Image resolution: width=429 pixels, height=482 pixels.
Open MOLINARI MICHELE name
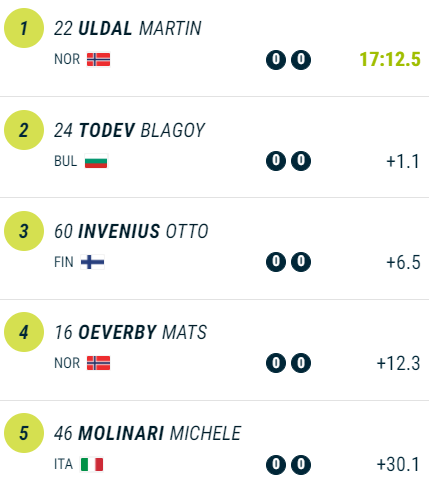tap(159, 433)
